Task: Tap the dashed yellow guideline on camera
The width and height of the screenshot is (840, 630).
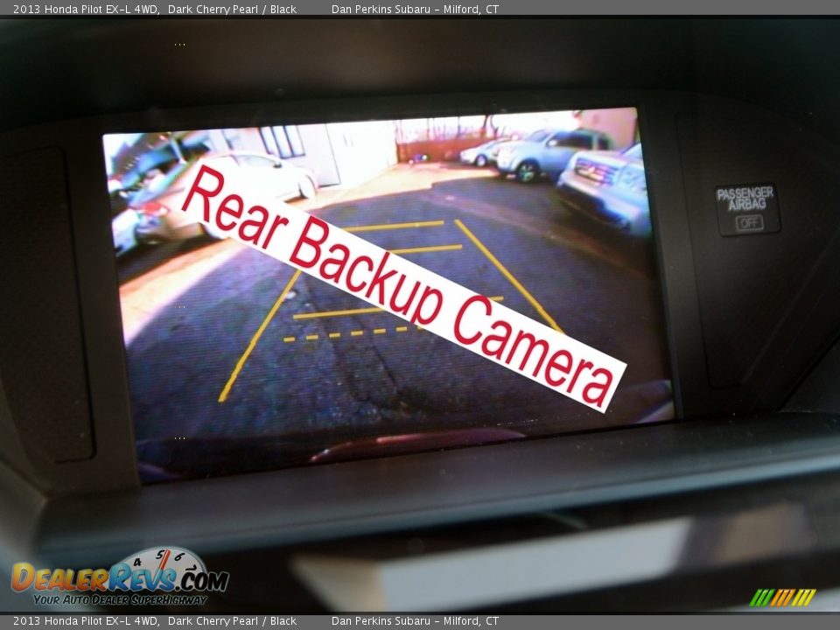Action: pyautogui.click(x=346, y=334)
